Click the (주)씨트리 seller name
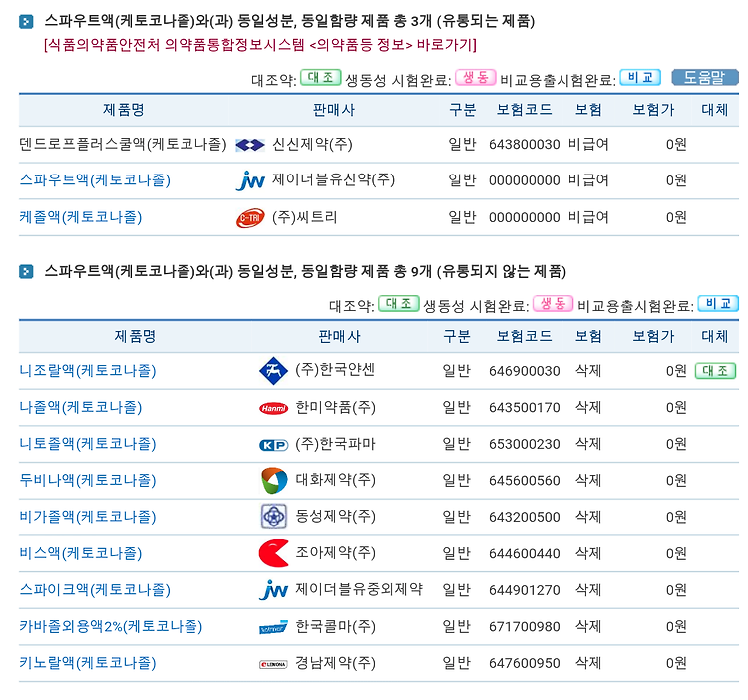The height and width of the screenshot is (700, 748). [305, 217]
